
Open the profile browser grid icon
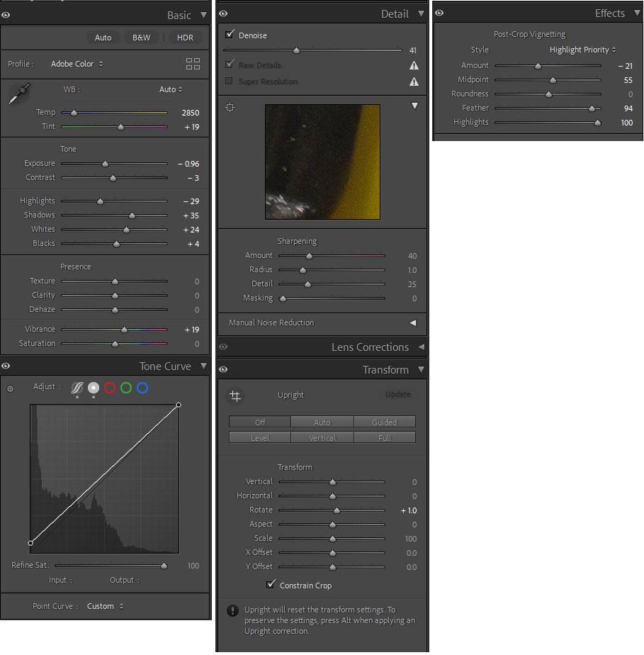(x=193, y=64)
